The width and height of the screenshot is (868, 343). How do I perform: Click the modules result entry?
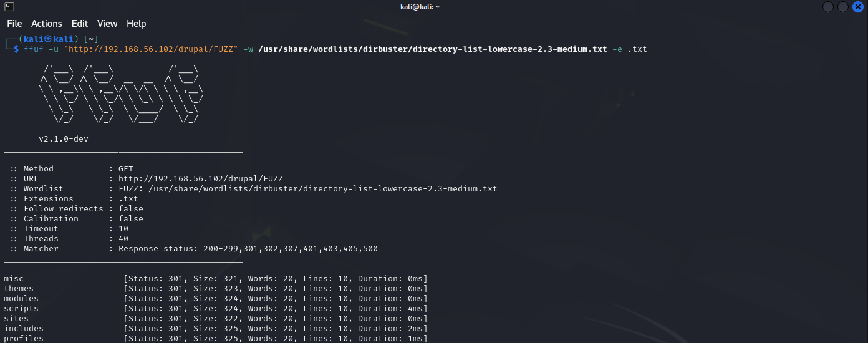[x=21, y=299]
